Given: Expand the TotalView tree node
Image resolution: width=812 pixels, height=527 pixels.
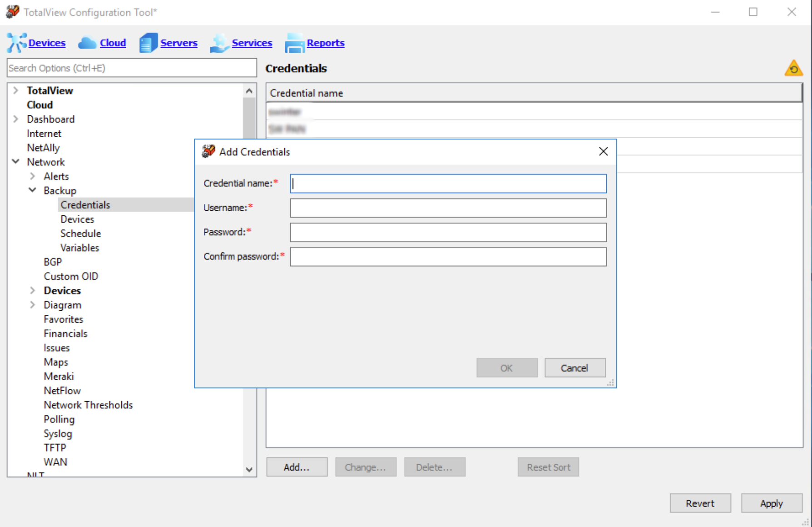Looking at the screenshot, I should 16,90.
